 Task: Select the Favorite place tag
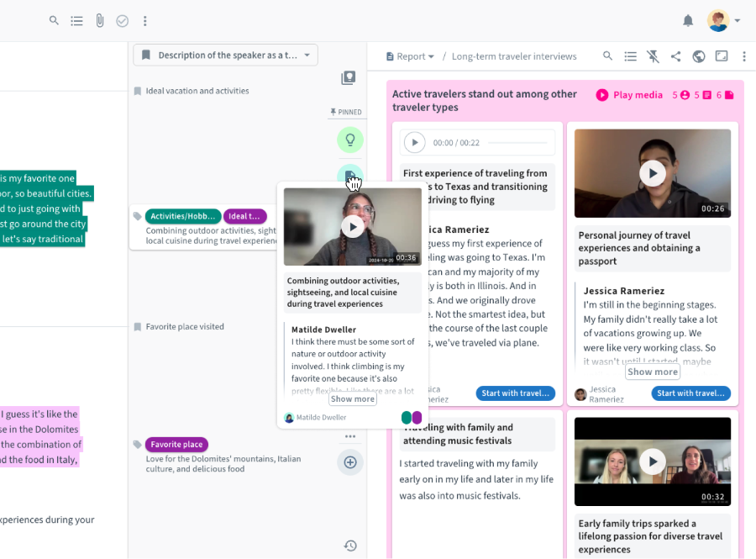click(176, 444)
